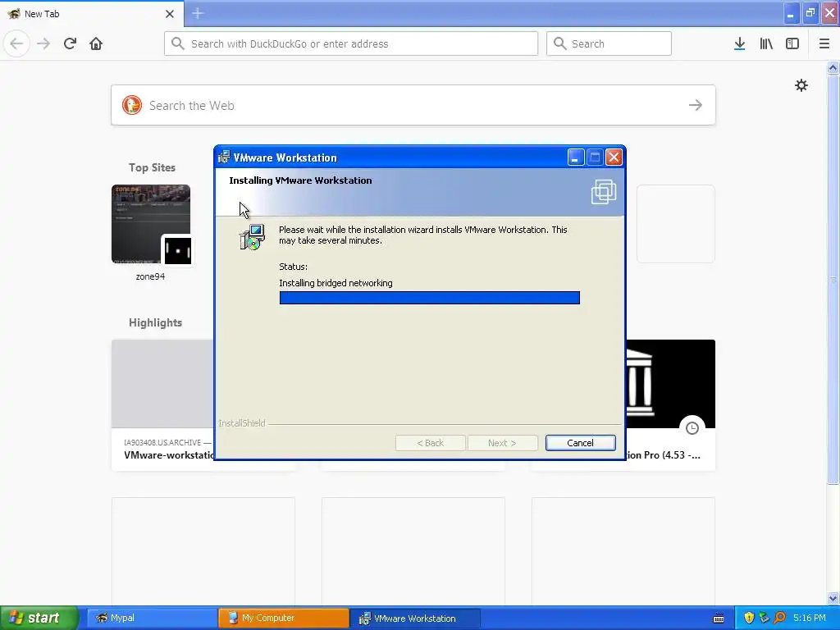840x630 pixels.
Task: Click the network tray icon
Action: point(764,618)
